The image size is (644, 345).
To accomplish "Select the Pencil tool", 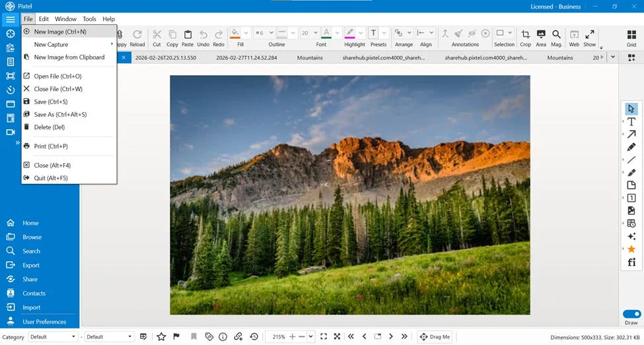I will (631, 147).
